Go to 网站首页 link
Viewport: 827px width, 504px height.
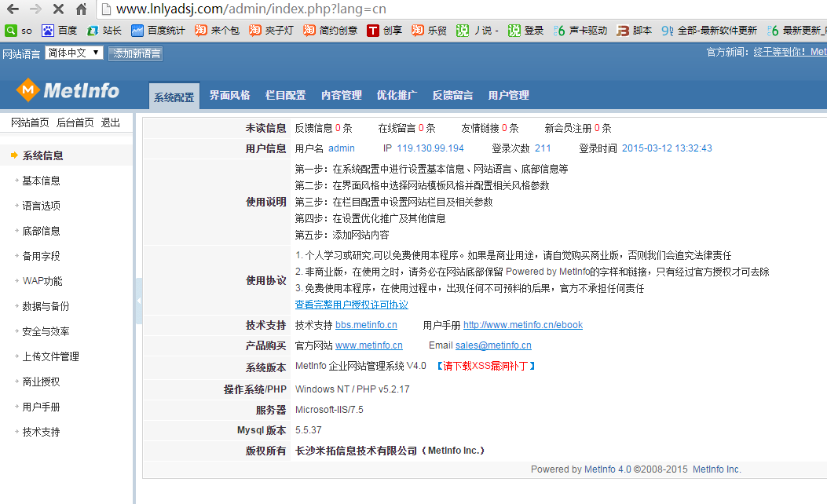click(x=30, y=122)
